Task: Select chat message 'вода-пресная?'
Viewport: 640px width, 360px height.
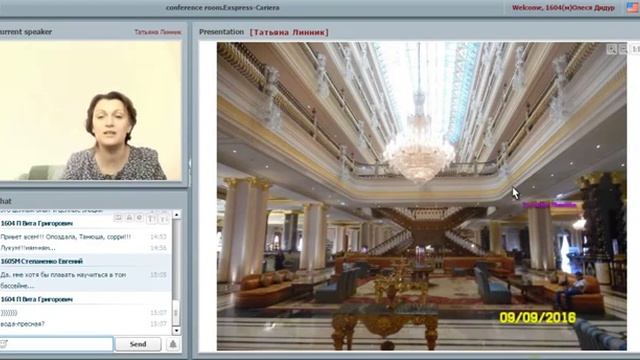Action: [23, 324]
